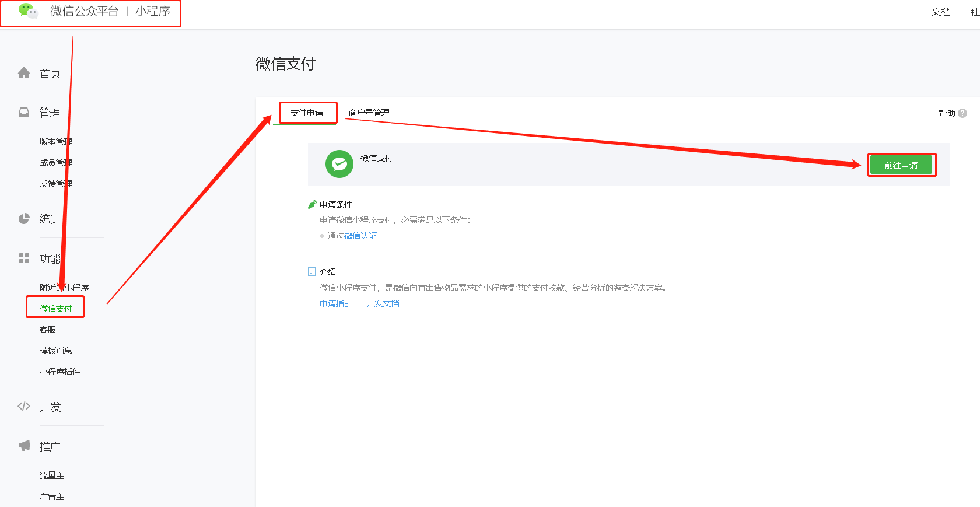Click the 推广 megaphone icon
This screenshot has height=507, width=980.
24,446
